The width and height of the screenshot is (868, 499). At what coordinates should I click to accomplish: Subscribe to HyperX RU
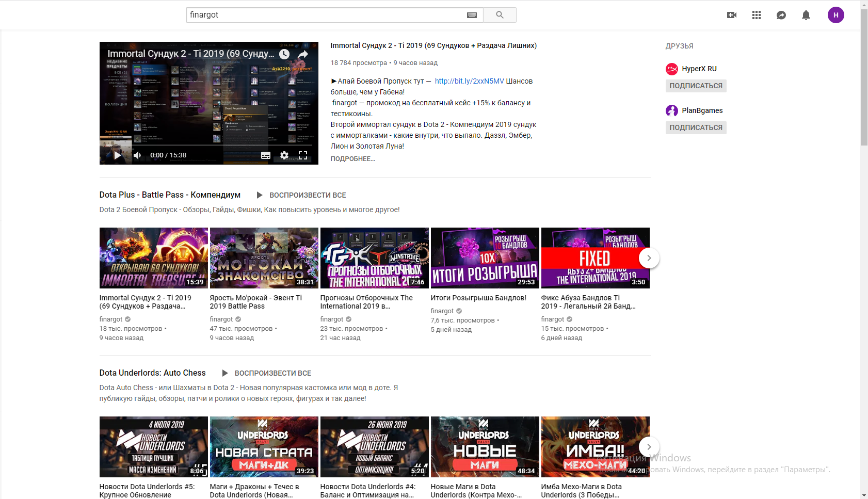(696, 86)
